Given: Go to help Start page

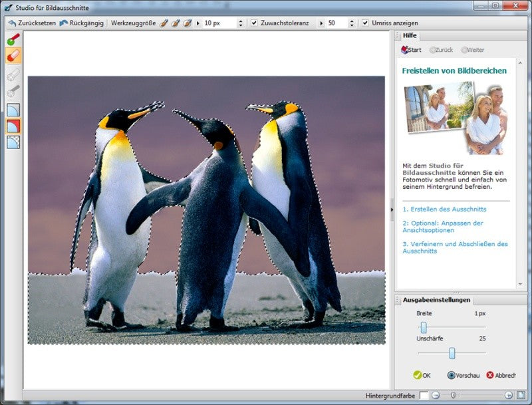Looking at the screenshot, I should point(411,50).
